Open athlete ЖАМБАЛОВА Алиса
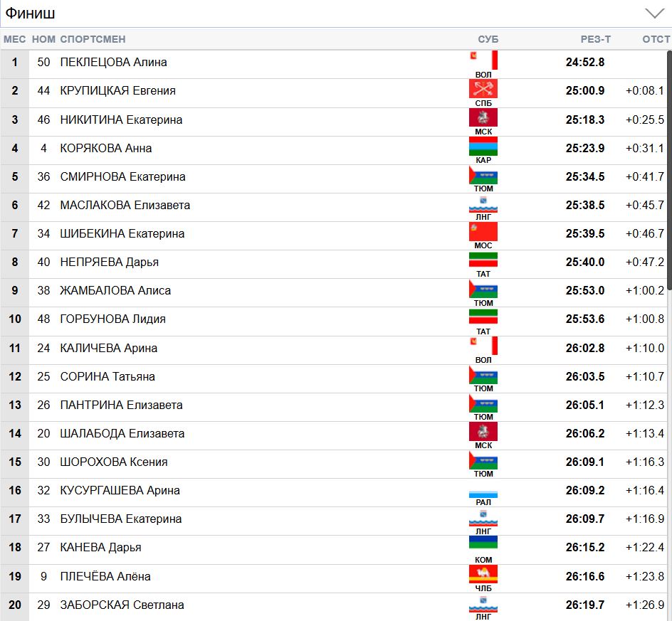The width and height of the screenshot is (672, 621). click(115, 291)
